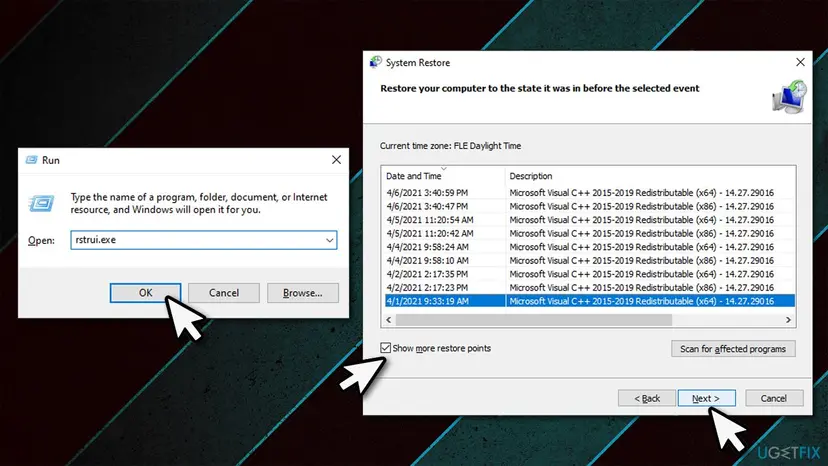Click Browse... in the Run dialog

click(303, 293)
